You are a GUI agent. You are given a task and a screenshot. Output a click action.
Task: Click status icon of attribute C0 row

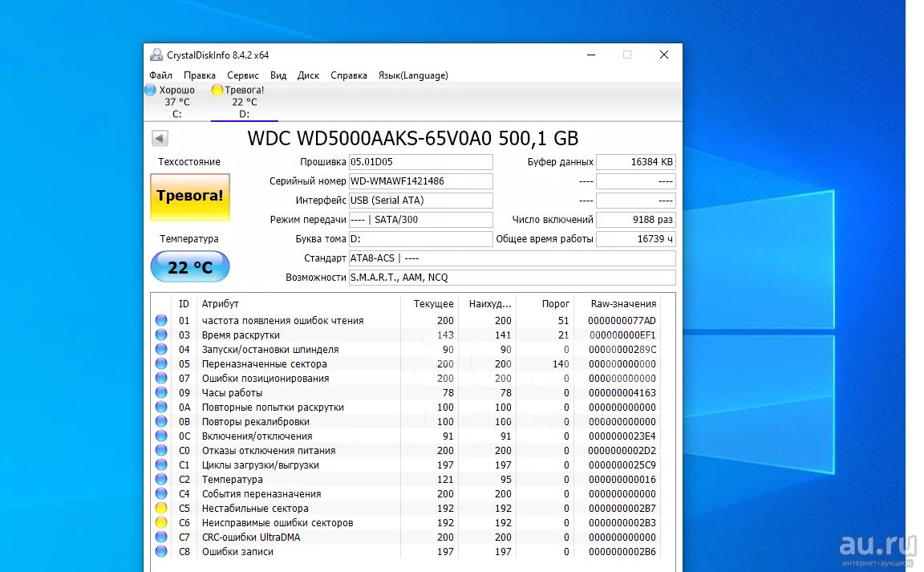coord(161,451)
